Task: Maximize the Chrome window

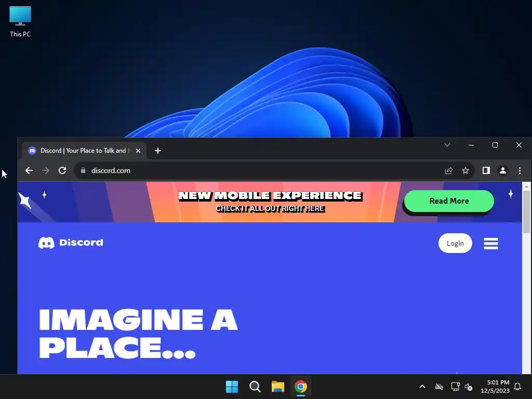Action: [495, 145]
